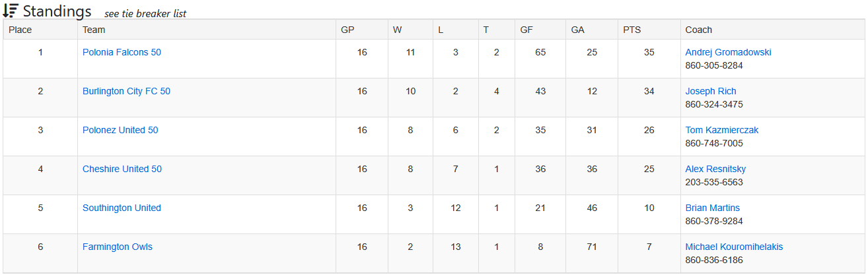Open coach Joseph Rich link

click(711, 91)
